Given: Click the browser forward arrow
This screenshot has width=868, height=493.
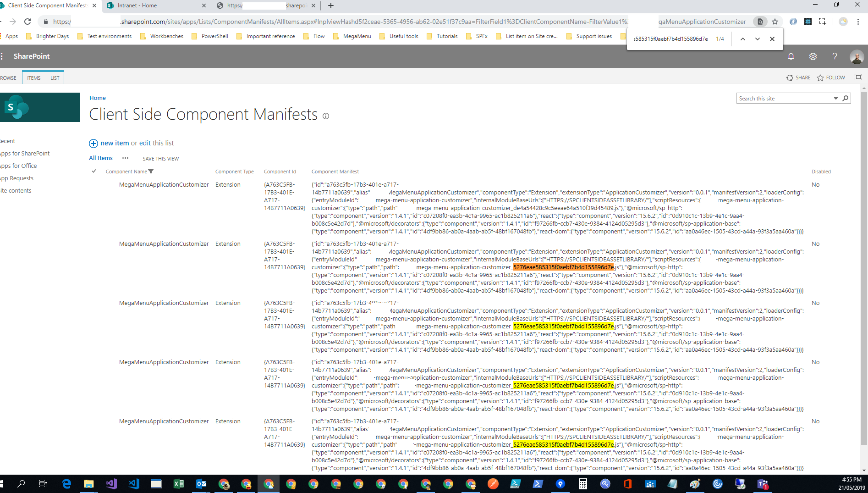Looking at the screenshot, I should tap(12, 22).
